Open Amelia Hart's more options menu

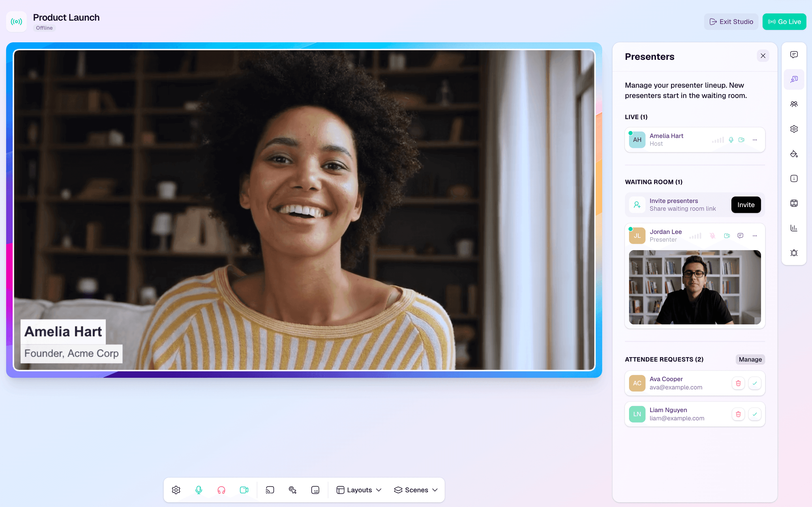755,140
